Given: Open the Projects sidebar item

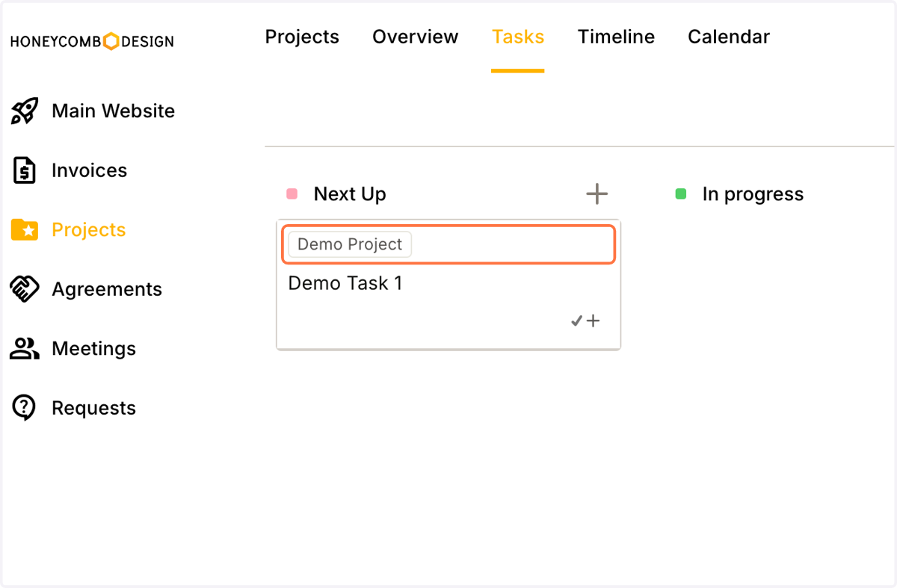Looking at the screenshot, I should (88, 229).
